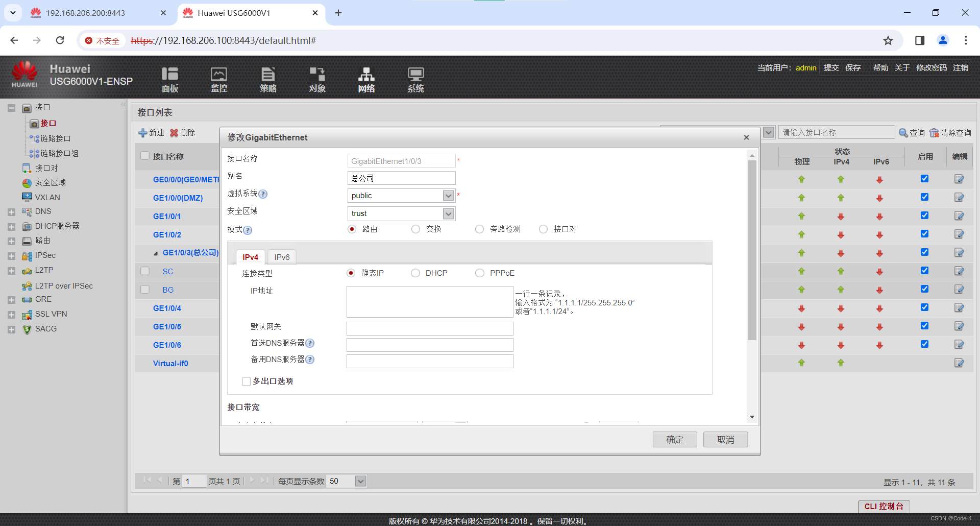The image size is (980, 526).
Task: Expand the DNS tree node
Action: click(x=11, y=212)
